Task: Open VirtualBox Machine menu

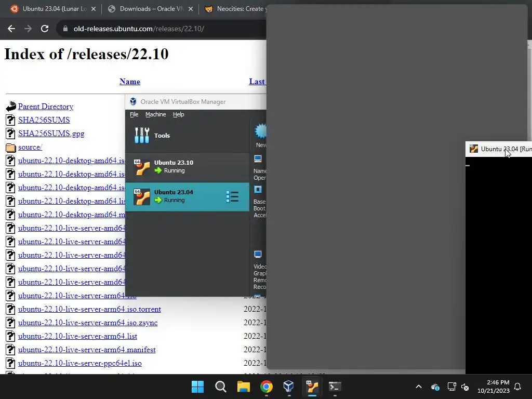Action: (156, 114)
